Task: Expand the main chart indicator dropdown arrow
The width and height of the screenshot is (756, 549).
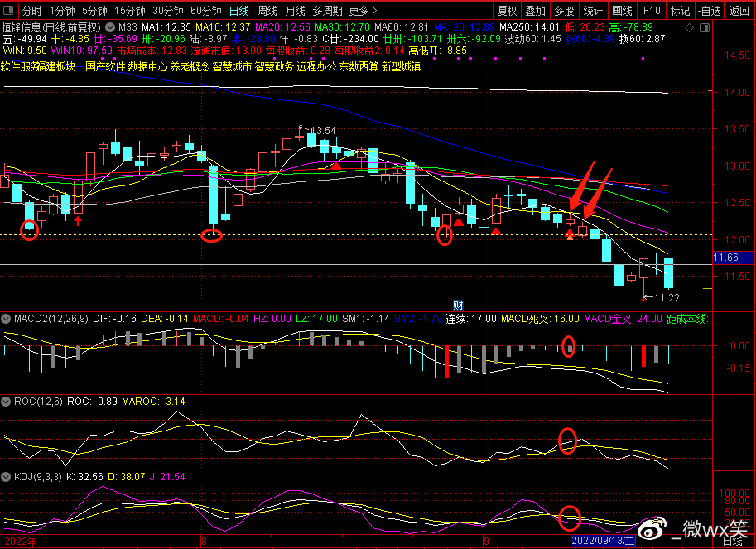Action: [111, 26]
